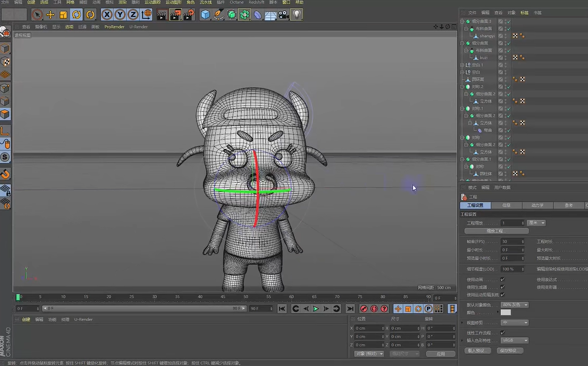This screenshot has width=588, height=366.
Task: Collapse the 对称.2 tree node
Action: pyautogui.click(x=462, y=87)
